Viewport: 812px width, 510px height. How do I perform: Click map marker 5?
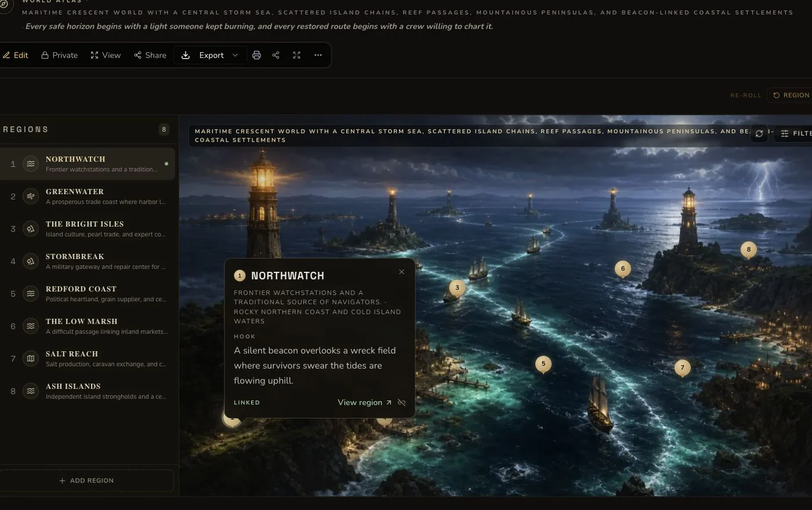[543, 364]
